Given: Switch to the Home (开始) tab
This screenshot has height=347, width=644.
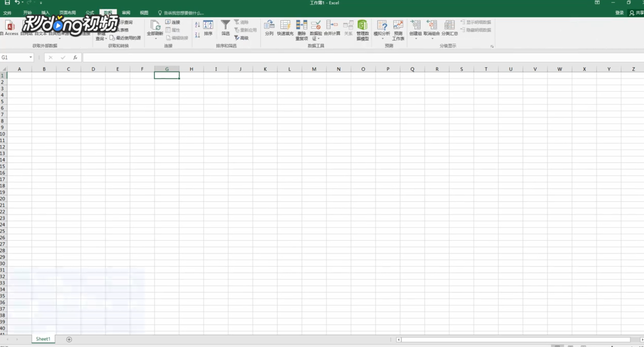Looking at the screenshot, I should 28,13.
